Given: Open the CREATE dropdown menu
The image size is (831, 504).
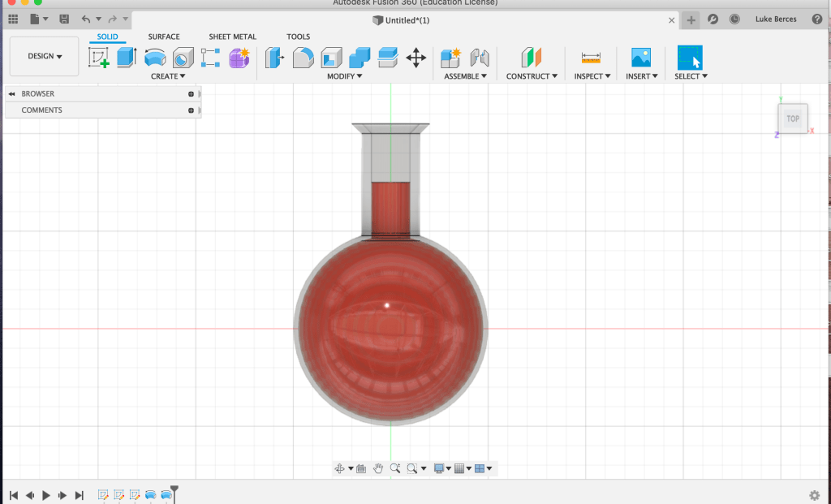Looking at the screenshot, I should 168,76.
